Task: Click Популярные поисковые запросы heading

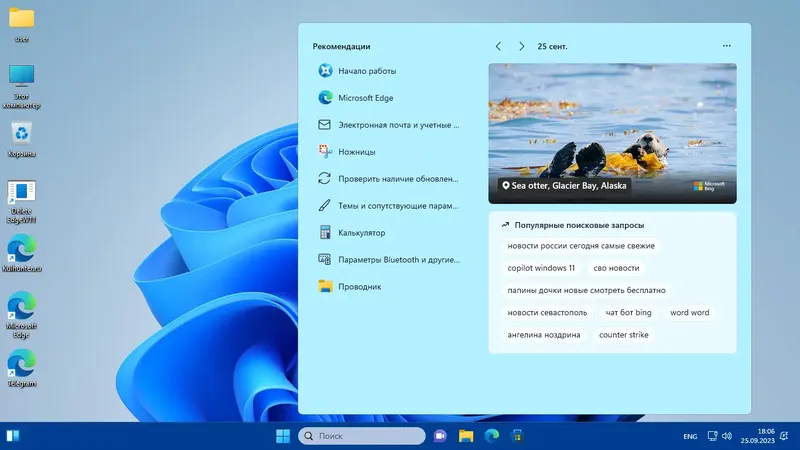Action: [579, 225]
